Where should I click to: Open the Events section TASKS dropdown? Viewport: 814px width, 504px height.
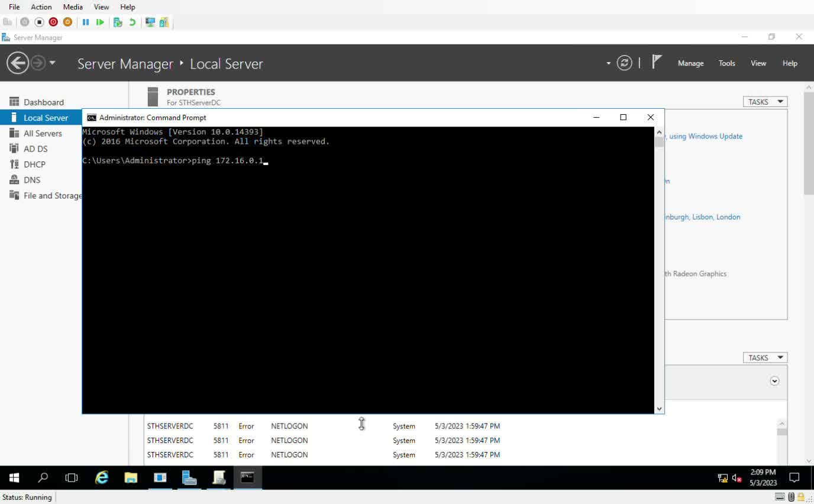(765, 358)
